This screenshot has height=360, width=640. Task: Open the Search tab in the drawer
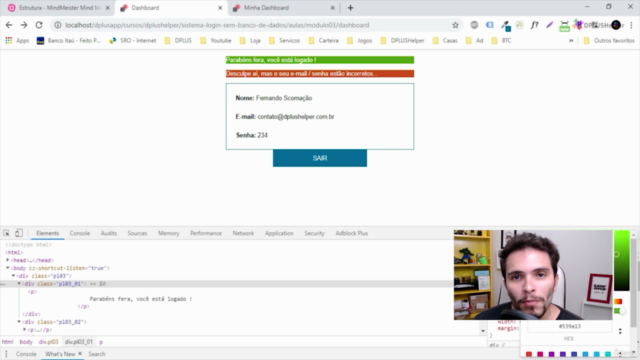97,354
